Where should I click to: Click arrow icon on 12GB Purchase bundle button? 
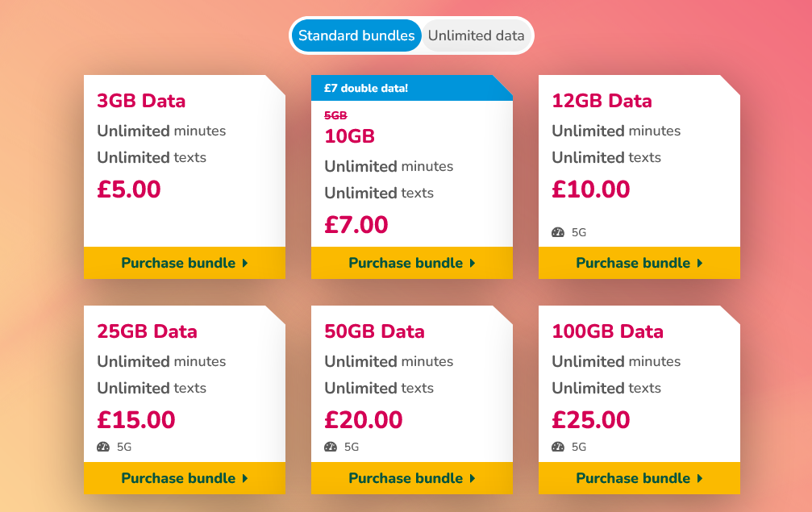point(700,263)
